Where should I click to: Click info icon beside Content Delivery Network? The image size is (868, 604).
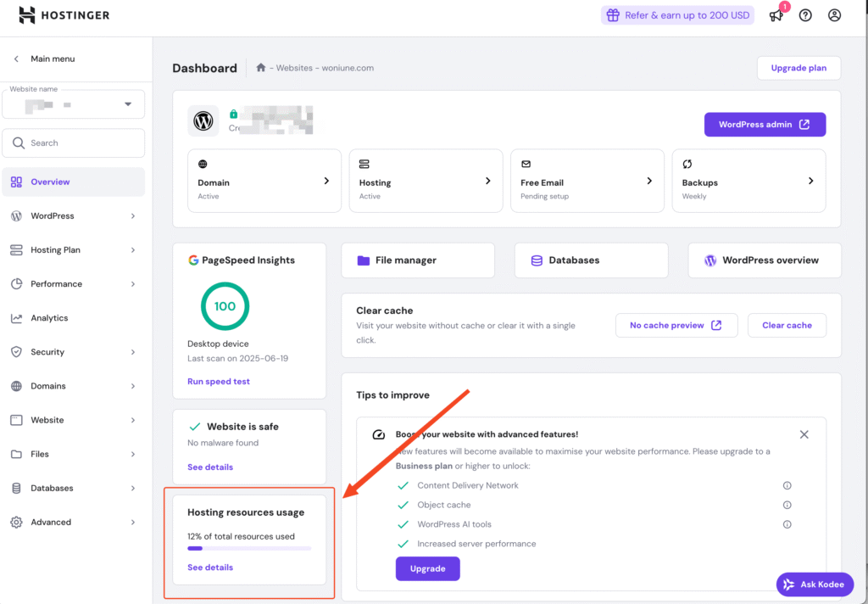(x=787, y=485)
